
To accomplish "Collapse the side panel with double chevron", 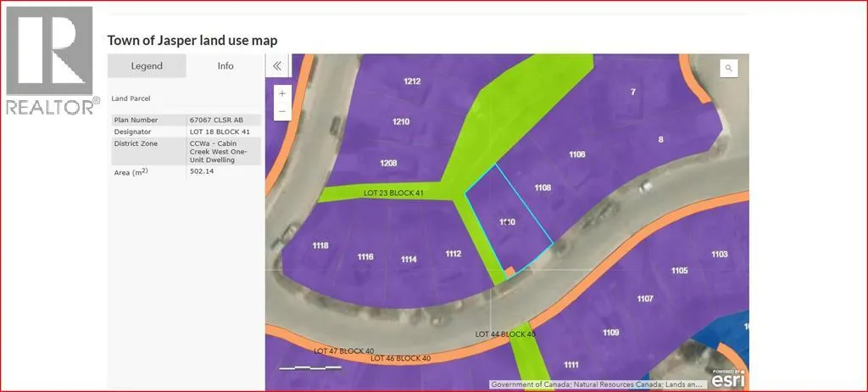I will 277,66.
